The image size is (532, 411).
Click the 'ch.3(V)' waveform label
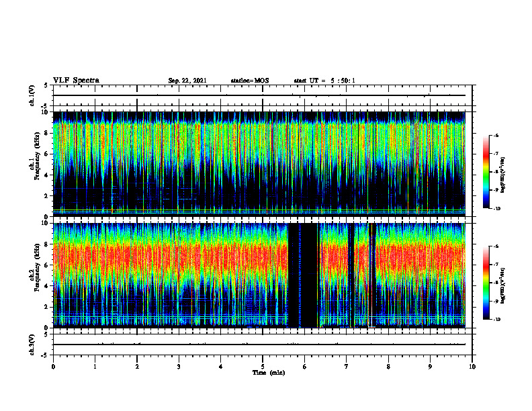click(x=32, y=345)
